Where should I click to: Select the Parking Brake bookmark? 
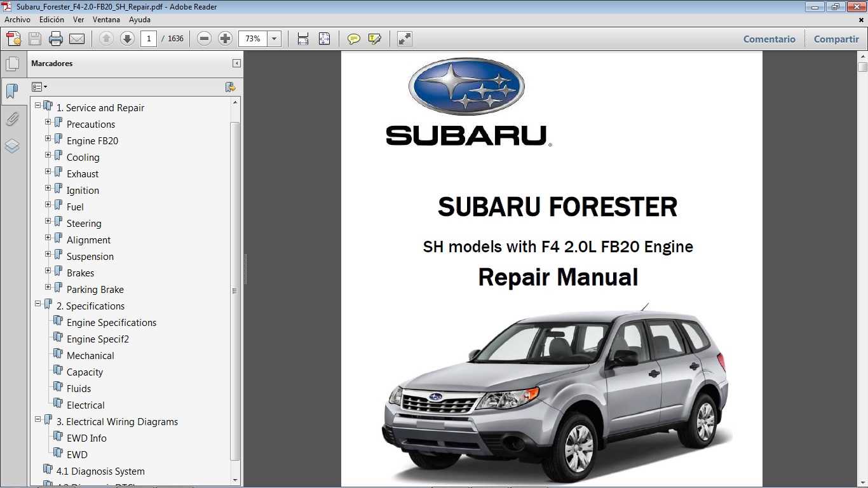click(95, 289)
